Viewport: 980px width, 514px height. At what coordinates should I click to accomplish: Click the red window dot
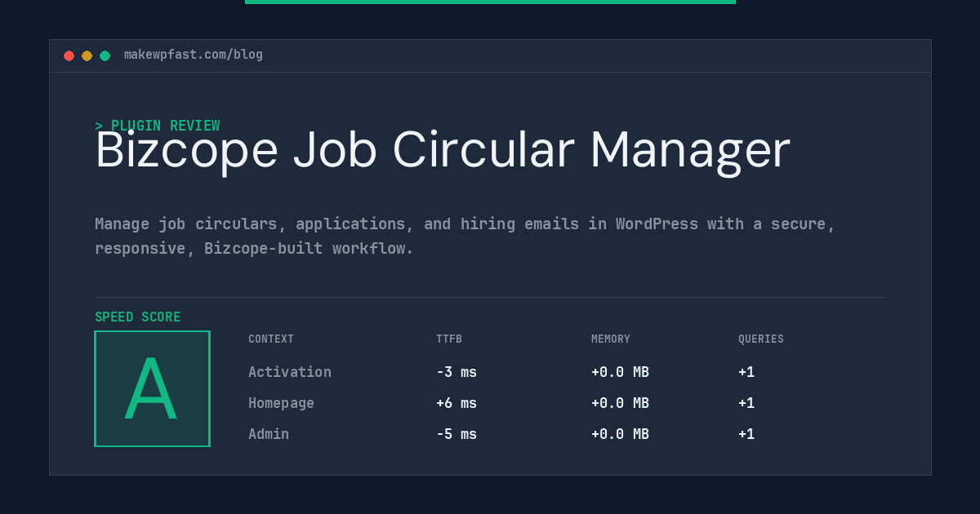coord(69,55)
